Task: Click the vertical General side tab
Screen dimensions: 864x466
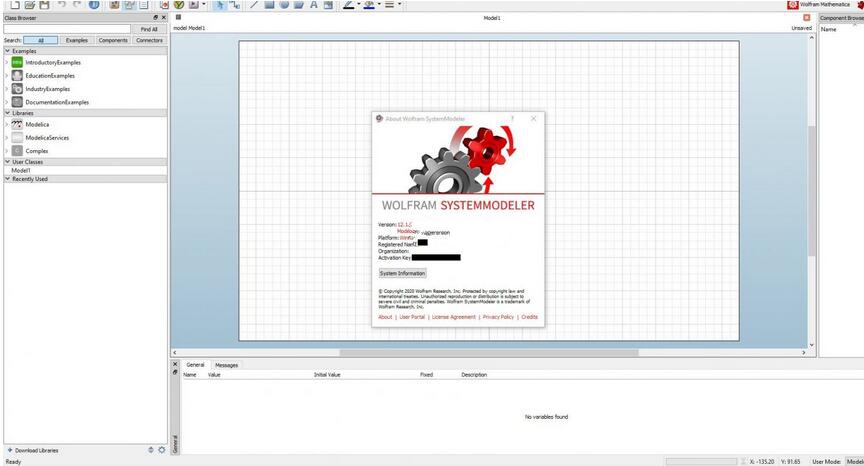Action: (x=176, y=444)
